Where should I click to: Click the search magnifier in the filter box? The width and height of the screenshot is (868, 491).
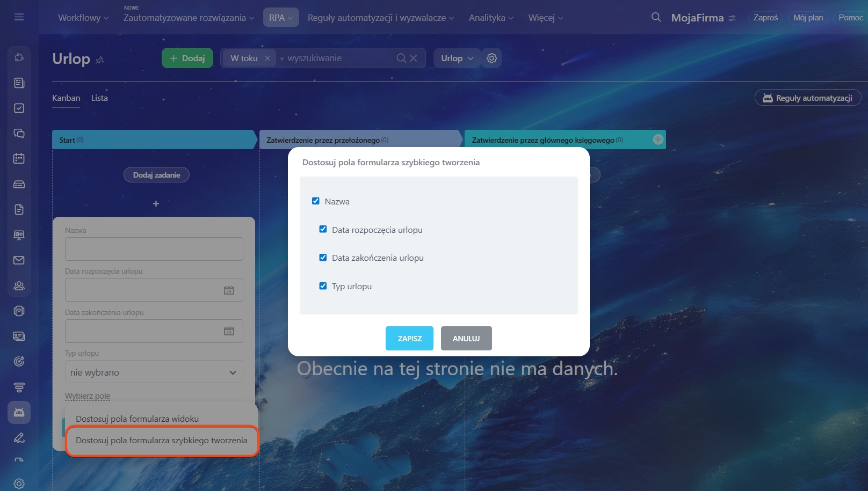point(401,58)
